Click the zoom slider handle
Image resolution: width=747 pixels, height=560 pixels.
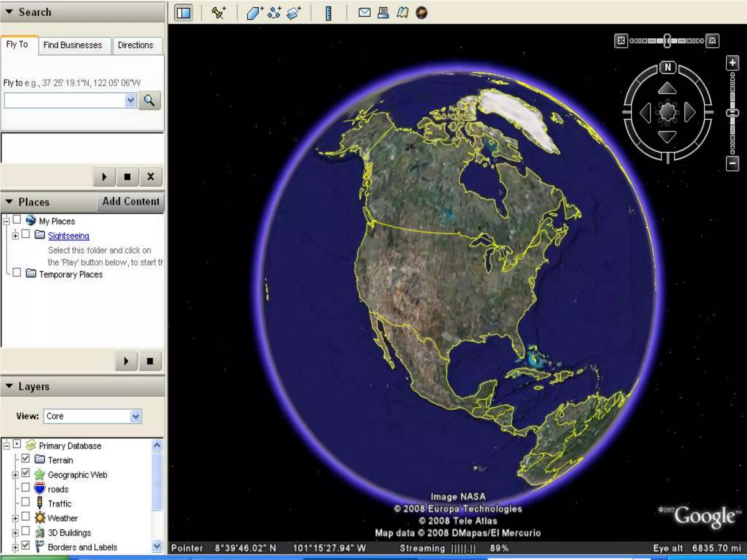[732, 113]
